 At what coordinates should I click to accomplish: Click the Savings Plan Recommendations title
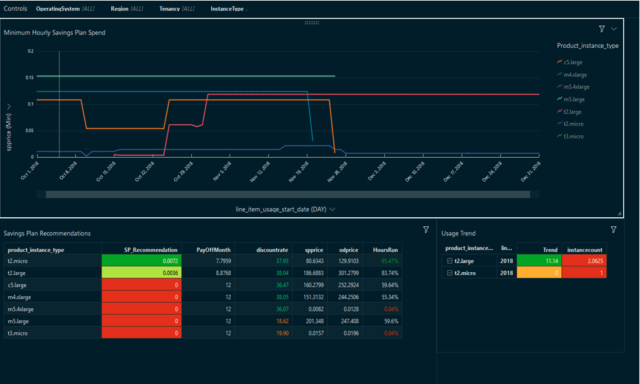tap(47, 233)
